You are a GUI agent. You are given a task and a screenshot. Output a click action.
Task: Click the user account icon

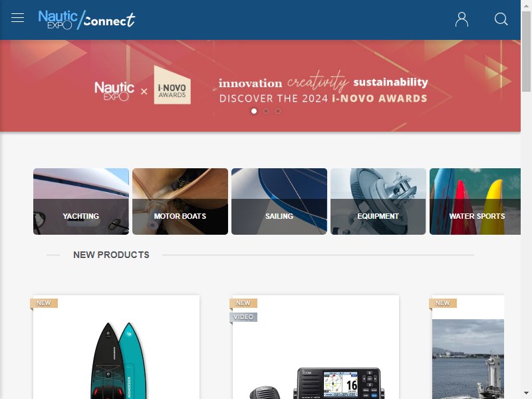[462, 19]
